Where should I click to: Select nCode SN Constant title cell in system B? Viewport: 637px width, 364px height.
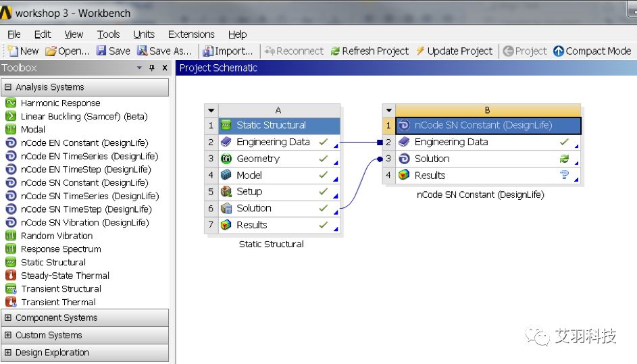pyautogui.click(x=488, y=126)
